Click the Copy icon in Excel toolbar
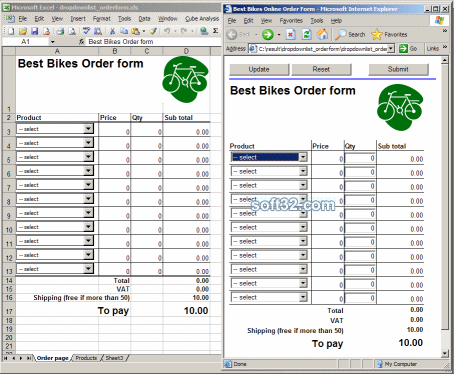 124,31
